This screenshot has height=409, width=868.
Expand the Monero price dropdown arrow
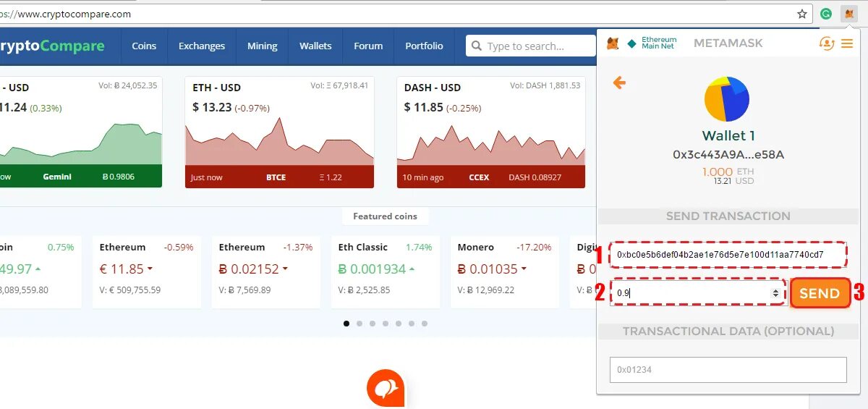pyautogui.click(x=524, y=269)
